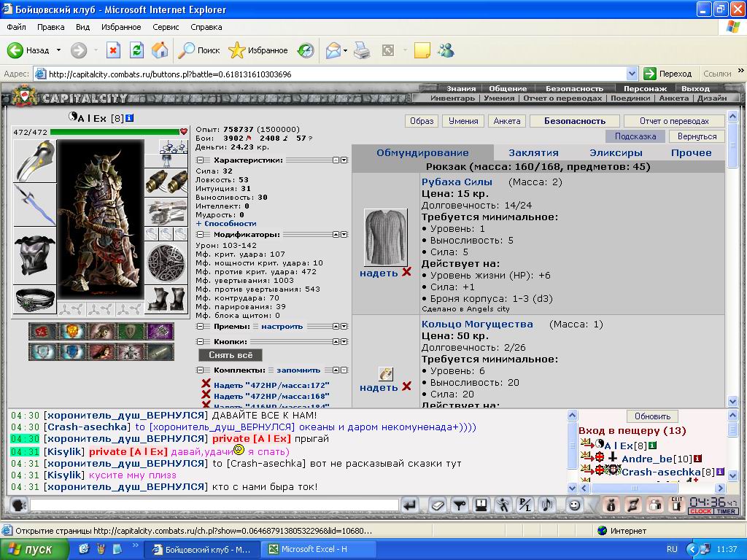Click the Безопасность button
The width and height of the screenshot is (747, 560).
click(x=575, y=121)
